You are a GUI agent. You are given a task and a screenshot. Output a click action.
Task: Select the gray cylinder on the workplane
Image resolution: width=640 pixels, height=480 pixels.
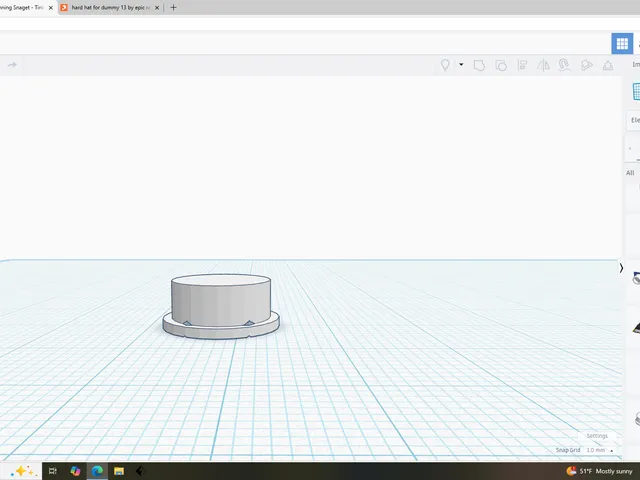click(x=221, y=300)
